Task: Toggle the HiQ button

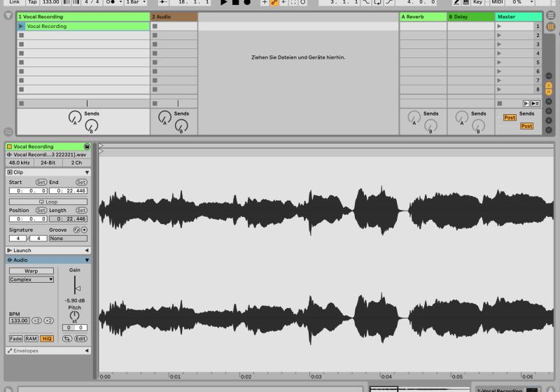Action: 47,339
